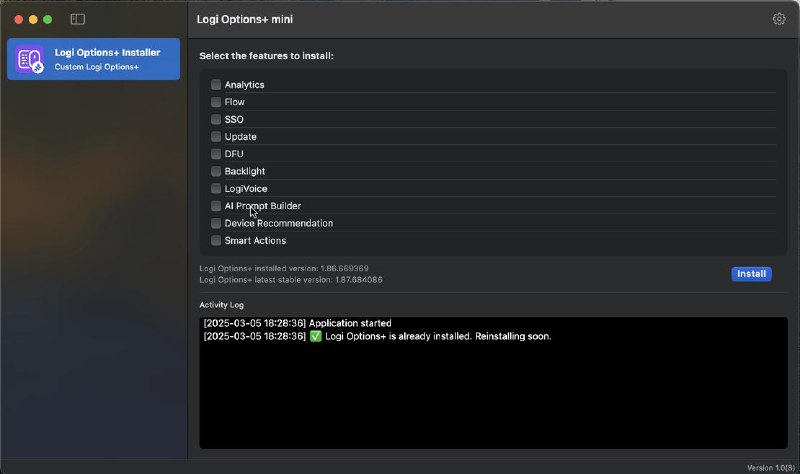800x474 pixels.
Task: Toggle the Backlight checkbox
Action: pos(216,171)
